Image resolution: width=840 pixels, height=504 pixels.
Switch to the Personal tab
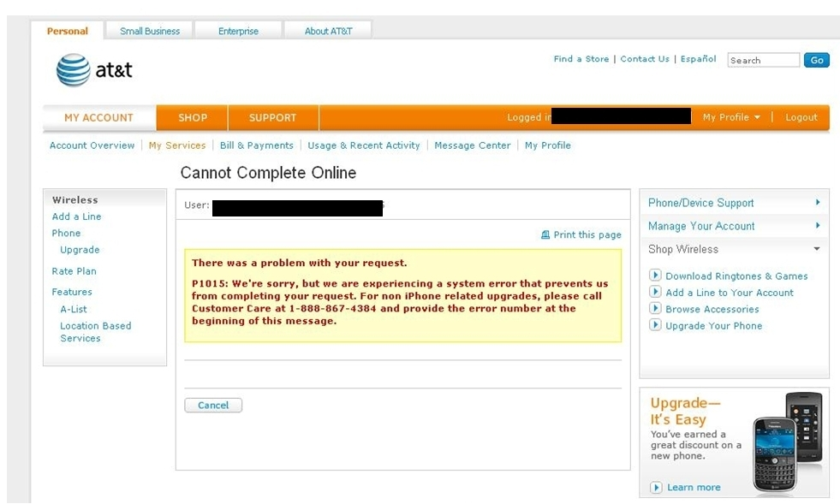68,31
